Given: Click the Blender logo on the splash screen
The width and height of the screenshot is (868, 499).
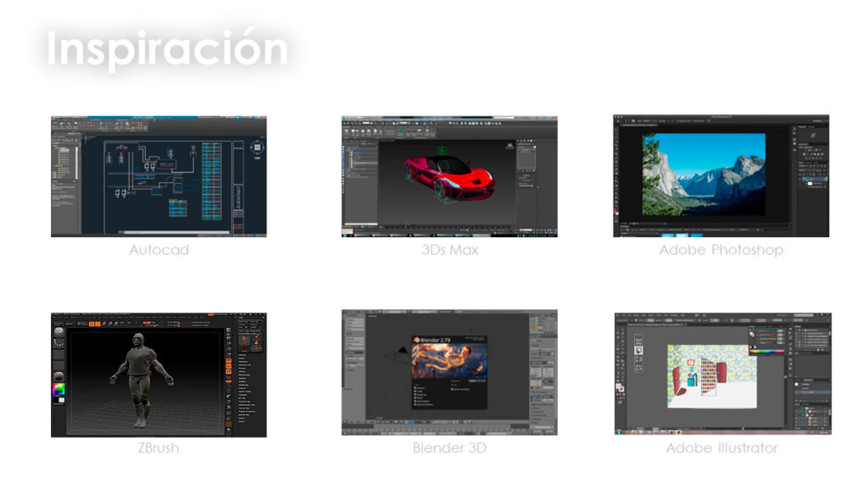Looking at the screenshot, I should pyautogui.click(x=416, y=341).
